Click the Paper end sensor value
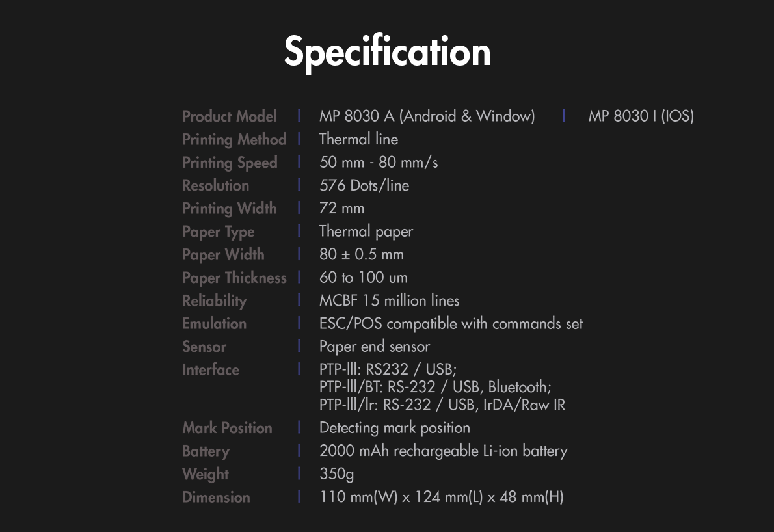The width and height of the screenshot is (774, 532). tap(374, 347)
